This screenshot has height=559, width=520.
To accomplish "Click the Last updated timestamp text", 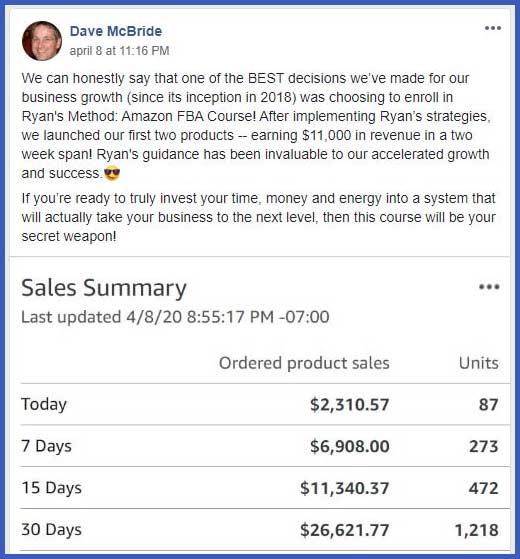I will (175, 317).
